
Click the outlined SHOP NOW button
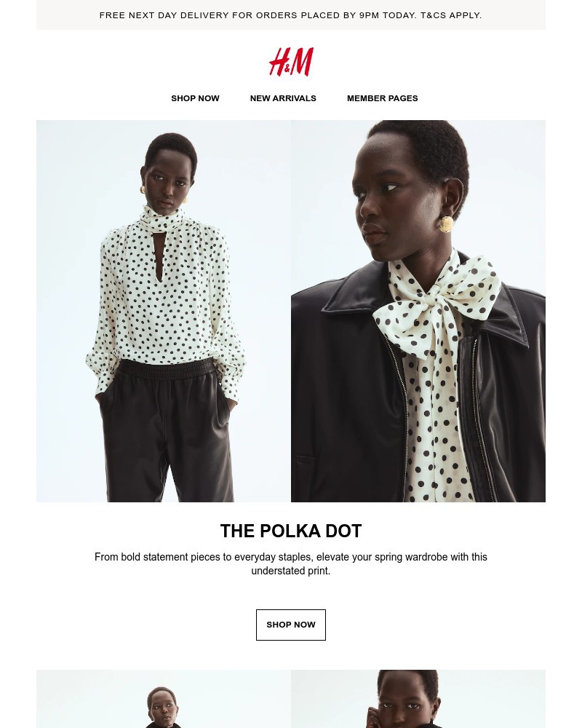coord(291,625)
